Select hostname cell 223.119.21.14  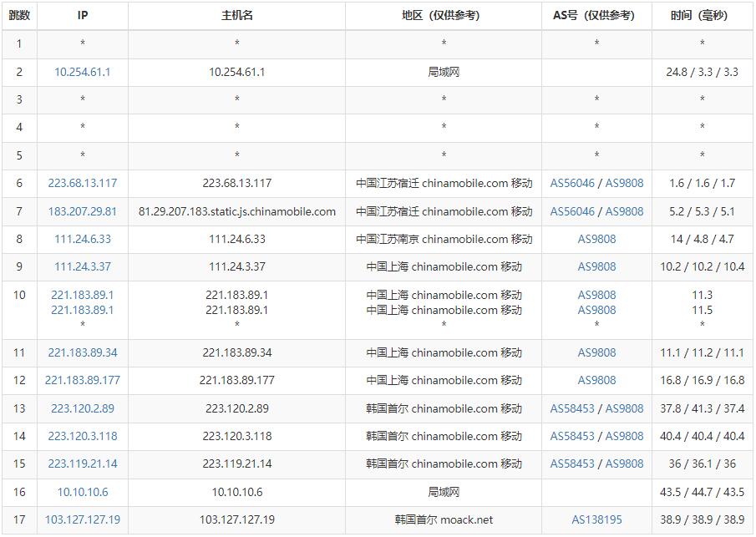pyautogui.click(x=236, y=464)
